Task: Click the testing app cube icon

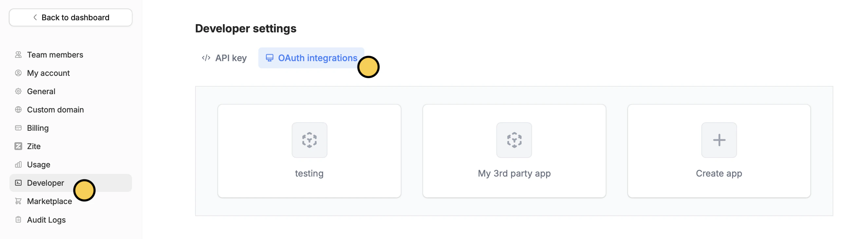Action: 309,140
